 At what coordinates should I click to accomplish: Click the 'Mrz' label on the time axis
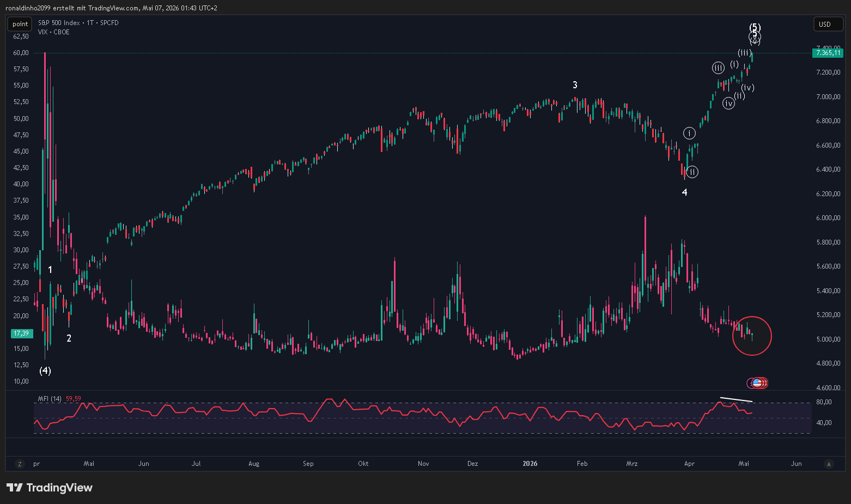[632, 464]
